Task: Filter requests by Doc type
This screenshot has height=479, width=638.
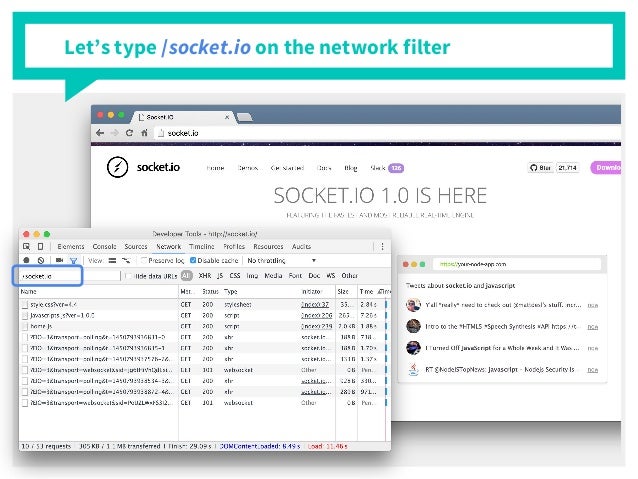Action: point(314,276)
